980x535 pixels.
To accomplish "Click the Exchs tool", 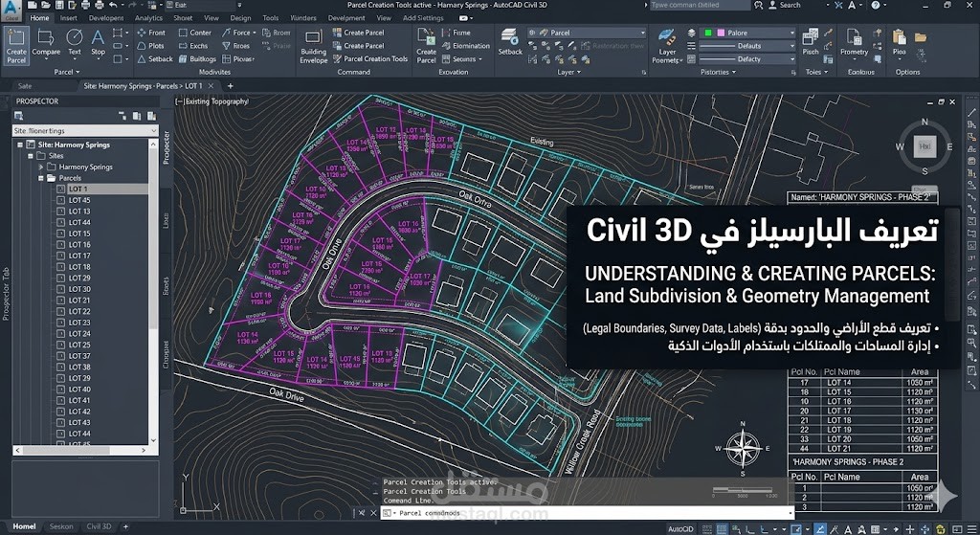I will 193,46.
